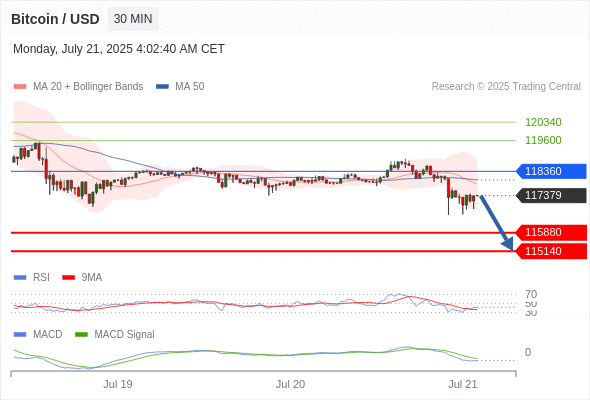This screenshot has height=400, width=590.
Task: Click the Jul 21 time axis label
Action: (462, 384)
